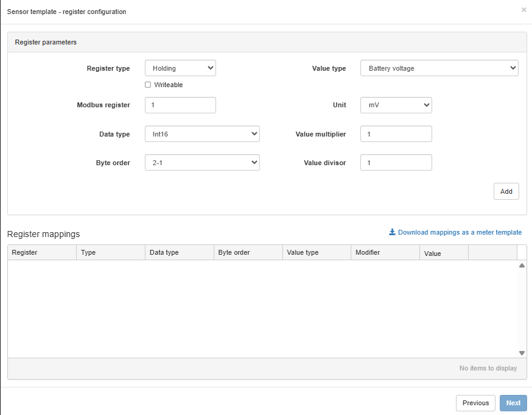Click the Register column header
This screenshot has height=415, width=532.
[42, 252]
